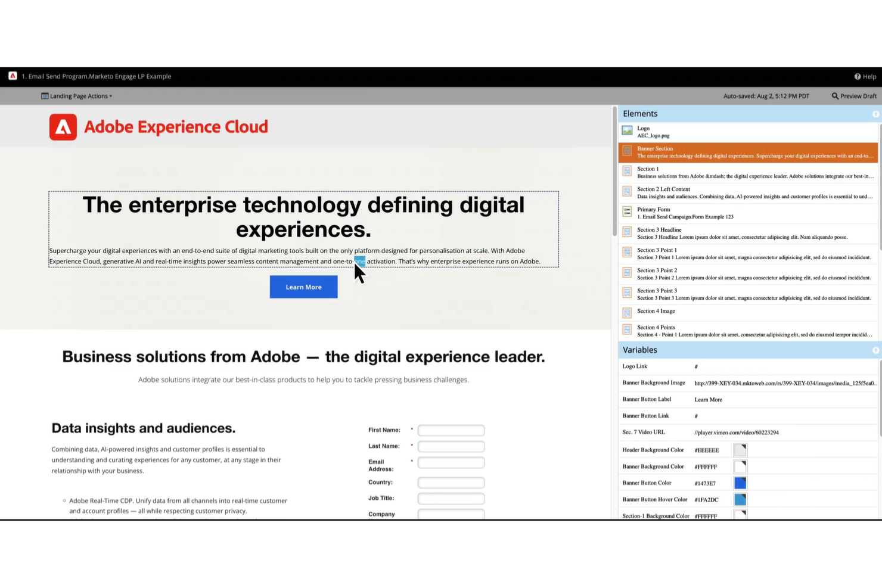
Task: Click the #1FA2DC hover color hex value
Action: tap(706, 500)
